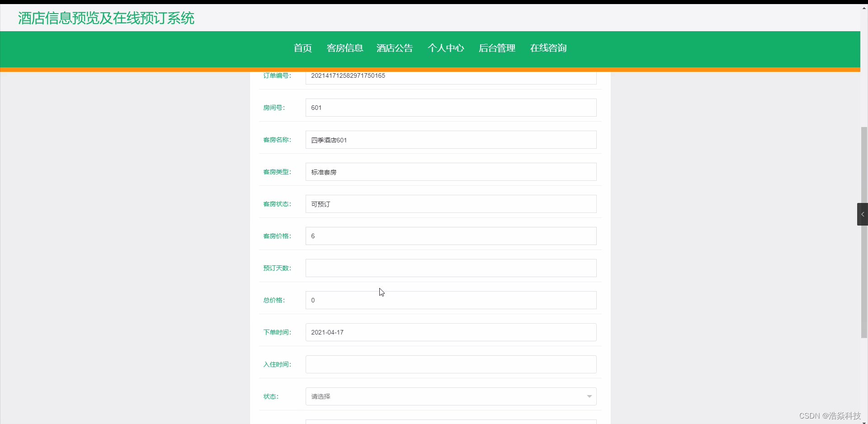The height and width of the screenshot is (424, 868).
Task: Open the 客房信息 navigation menu item
Action: click(345, 48)
